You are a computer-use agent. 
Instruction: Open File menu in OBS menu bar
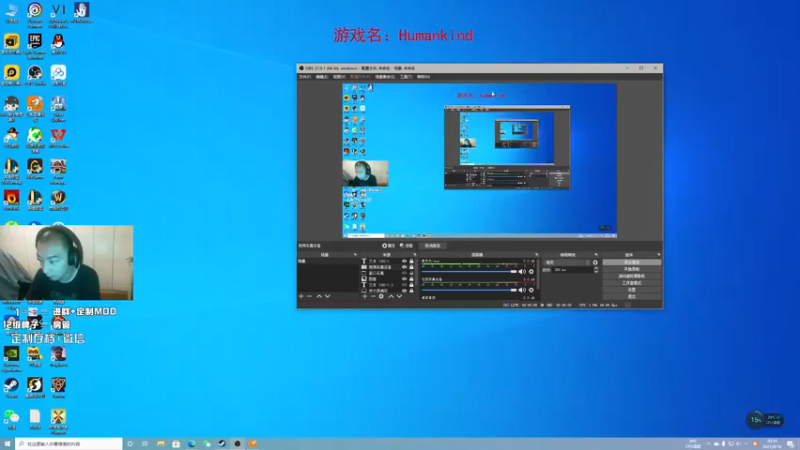click(x=305, y=77)
